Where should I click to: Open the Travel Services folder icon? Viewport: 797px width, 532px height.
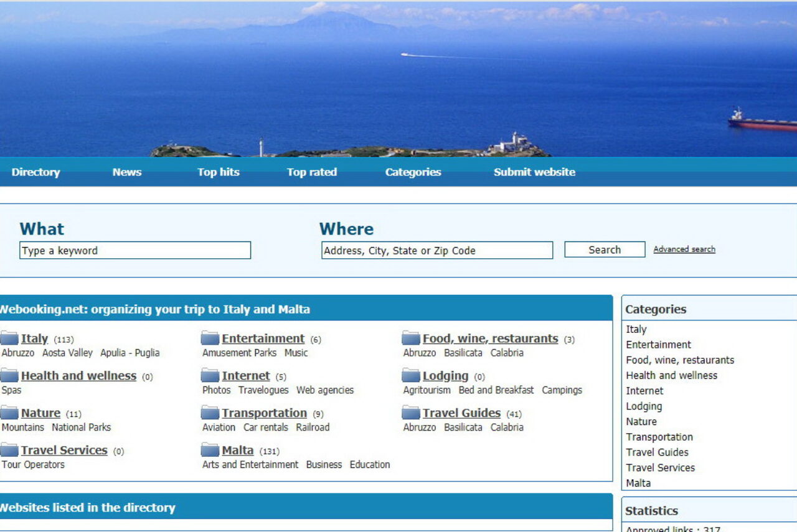tap(9, 450)
